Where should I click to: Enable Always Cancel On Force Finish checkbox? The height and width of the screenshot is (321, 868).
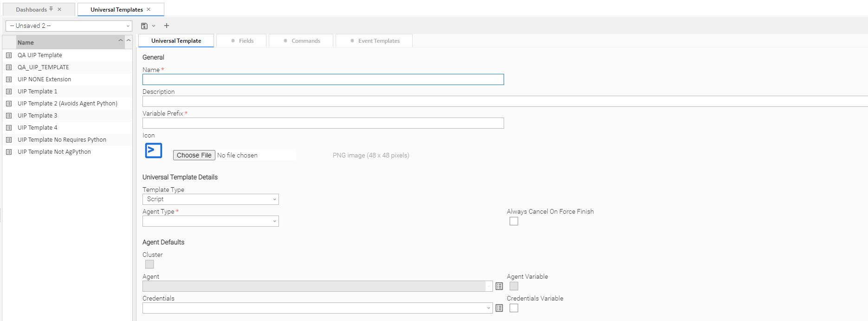513,221
